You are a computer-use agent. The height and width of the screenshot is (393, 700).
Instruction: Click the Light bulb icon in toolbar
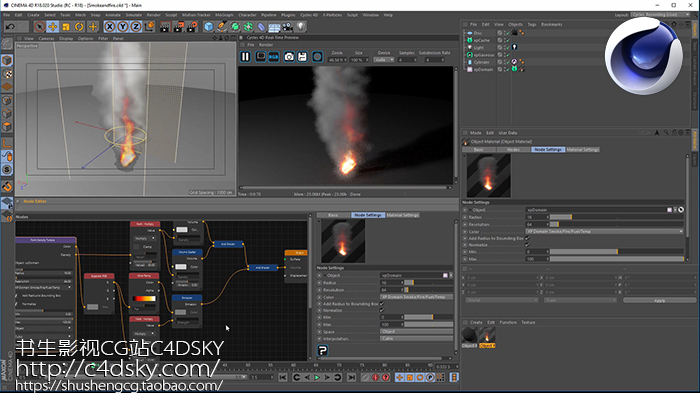pyautogui.click(x=300, y=27)
